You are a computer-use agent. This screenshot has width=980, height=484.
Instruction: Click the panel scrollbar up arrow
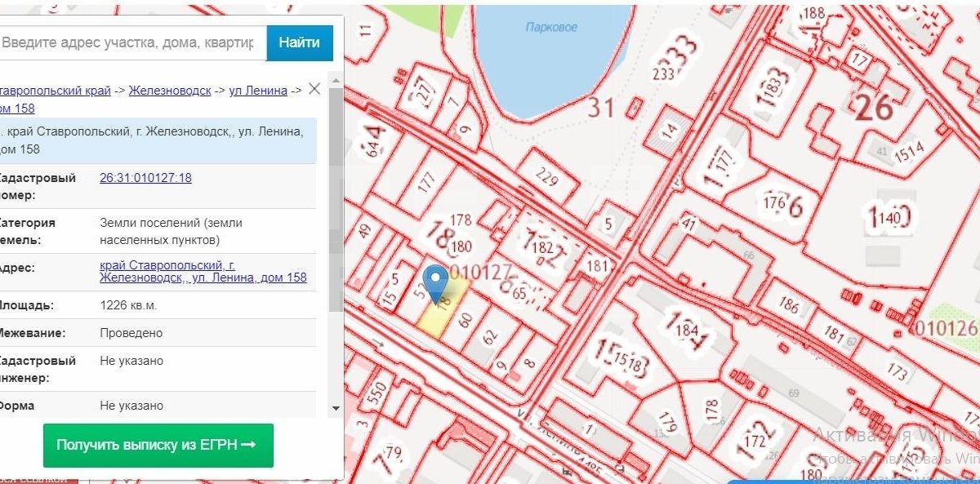(336, 79)
